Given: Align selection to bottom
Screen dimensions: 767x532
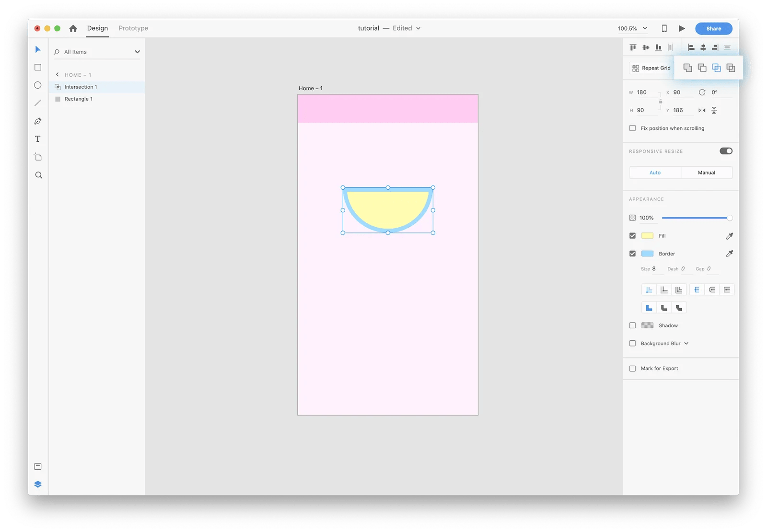Looking at the screenshot, I should coord(658,47).
